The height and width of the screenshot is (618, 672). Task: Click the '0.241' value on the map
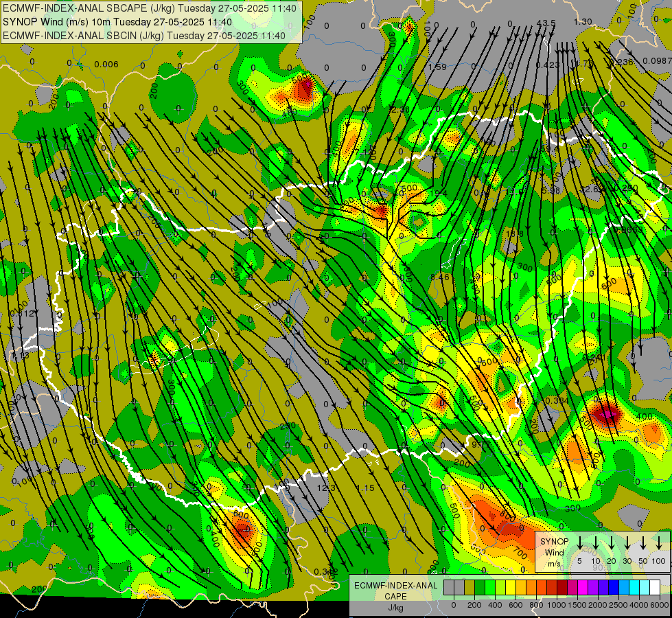coord(594,358)
